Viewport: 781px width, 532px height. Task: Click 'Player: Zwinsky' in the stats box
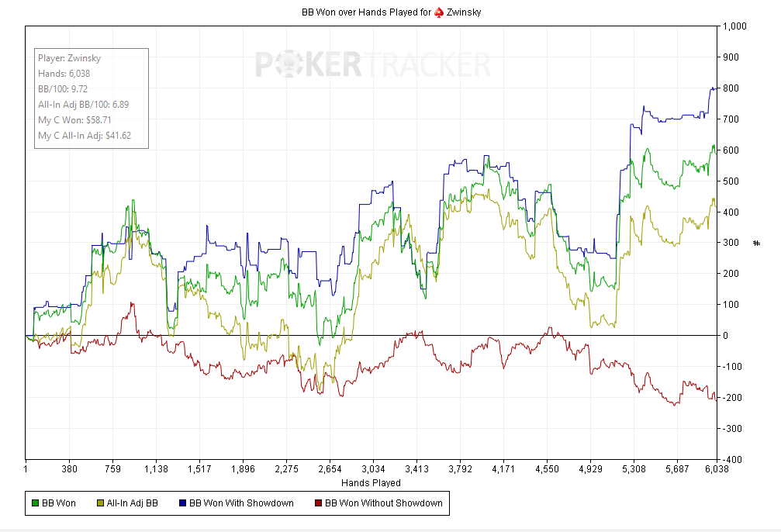pyautogui.click(x=69, y=58)
